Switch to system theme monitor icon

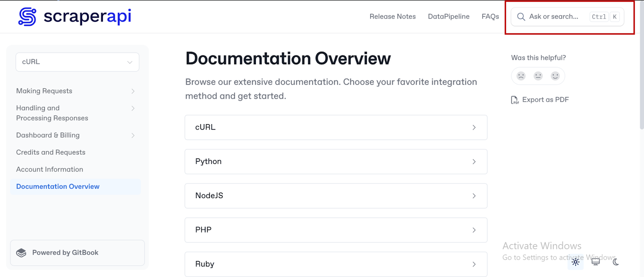click(596, 262)
